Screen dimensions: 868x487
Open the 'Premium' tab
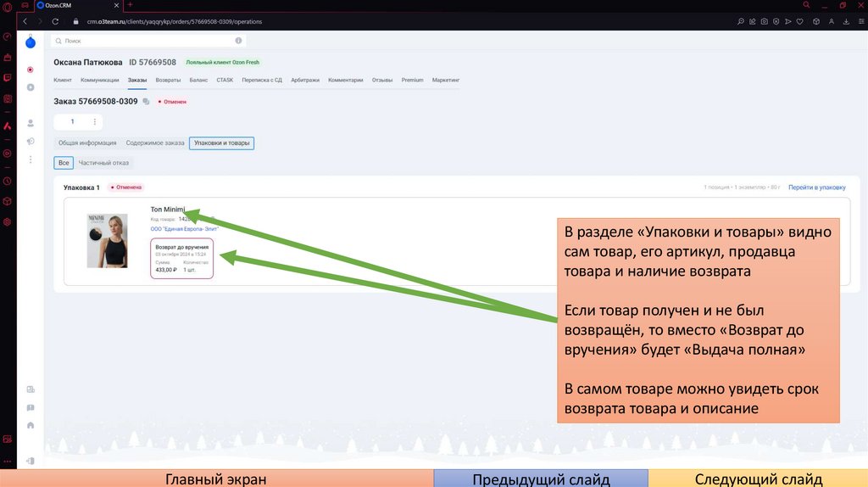[413, 80]
